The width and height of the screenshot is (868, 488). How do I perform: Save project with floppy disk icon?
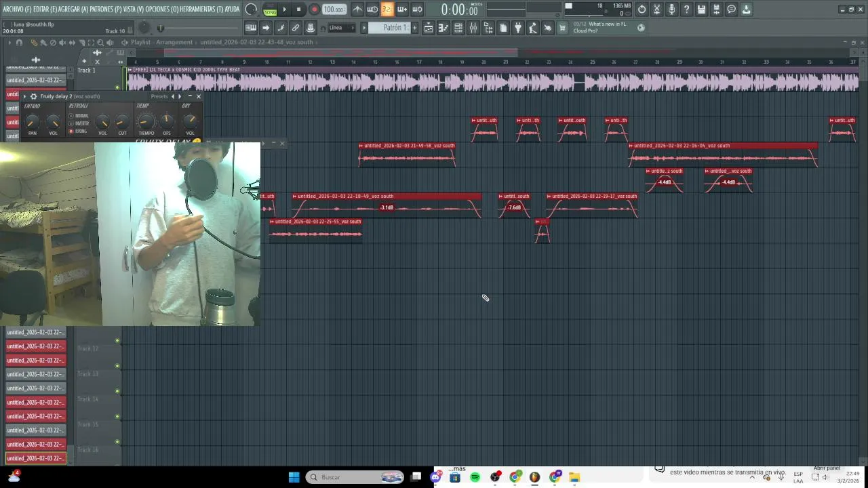tap(701, 9)
